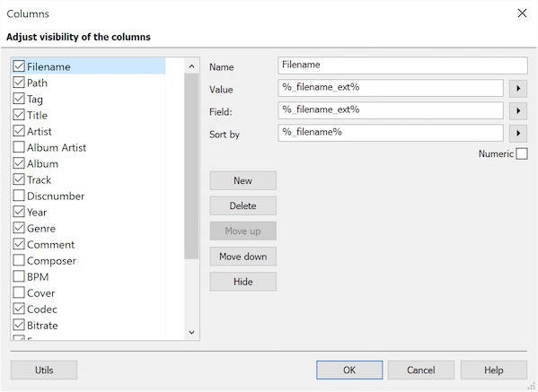Image resolution: width=538 pixels, height=392 pixels.
Task: Click the column list scrollbar thumb
Action: [x=191, y=167]
